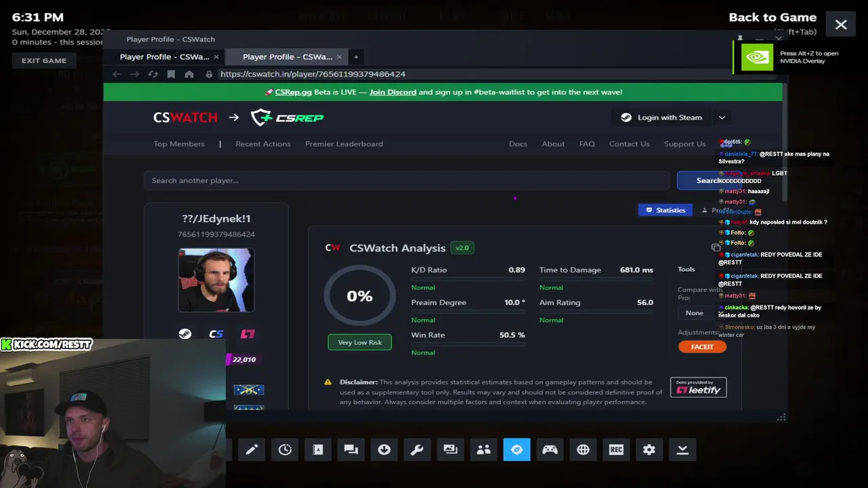Open the Docs link
The height and width of the screenshot is (488, 868).
point(518,144)
